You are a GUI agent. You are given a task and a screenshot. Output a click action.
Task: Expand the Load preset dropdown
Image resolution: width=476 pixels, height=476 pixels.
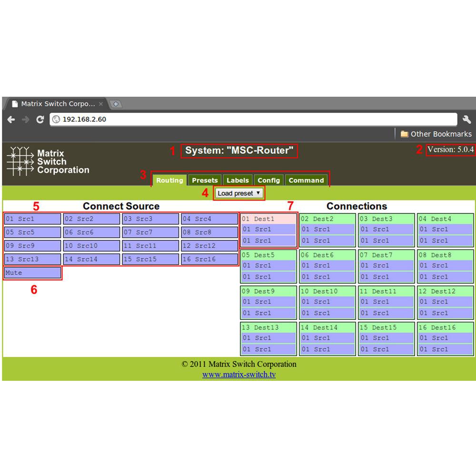[239, 193]
